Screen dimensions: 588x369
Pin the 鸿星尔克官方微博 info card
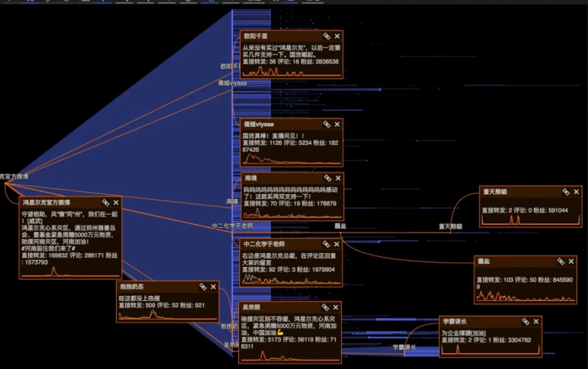106,202
